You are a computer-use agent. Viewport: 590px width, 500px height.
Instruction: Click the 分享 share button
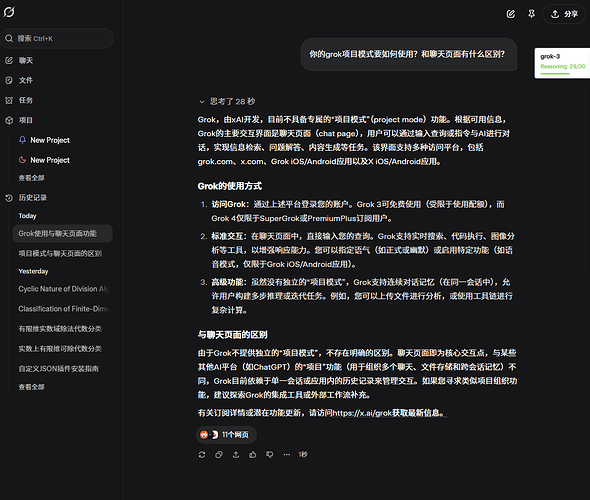(x=564, y=14)
